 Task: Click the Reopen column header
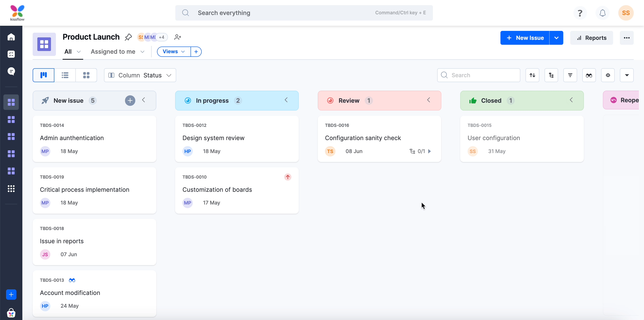coord(621,100)
